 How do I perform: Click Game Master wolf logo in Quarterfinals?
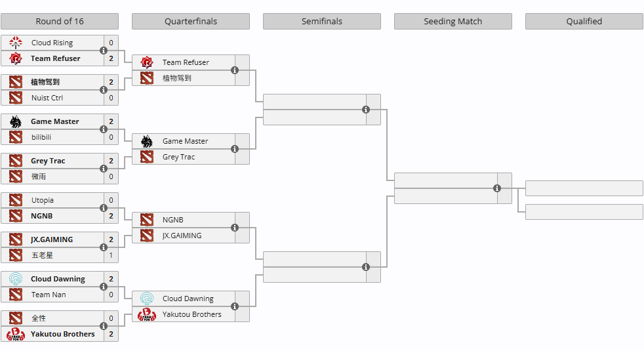tap(147, 142)
